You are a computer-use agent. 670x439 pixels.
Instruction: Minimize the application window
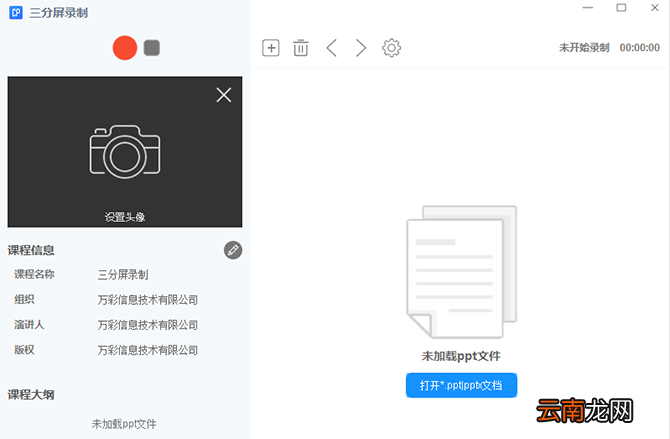(588, 8)
